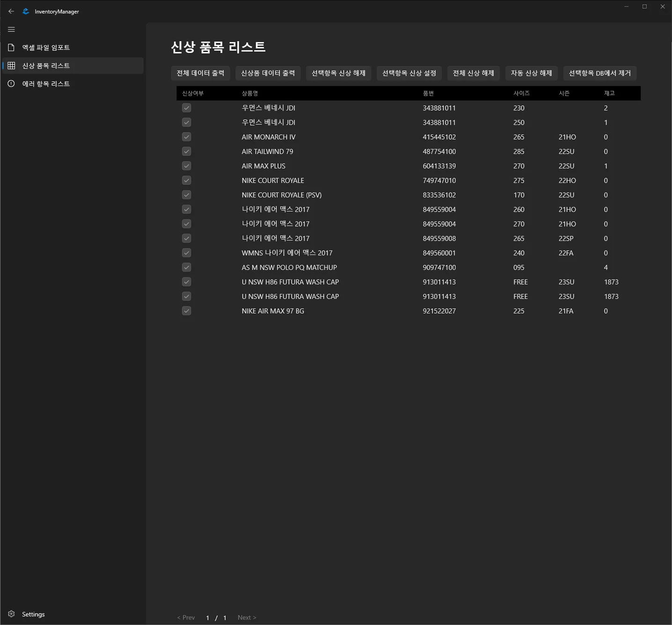The height and width of the screenshot is (625, 672).
Task: Click product number 921522027
Action: coord(439,311)
